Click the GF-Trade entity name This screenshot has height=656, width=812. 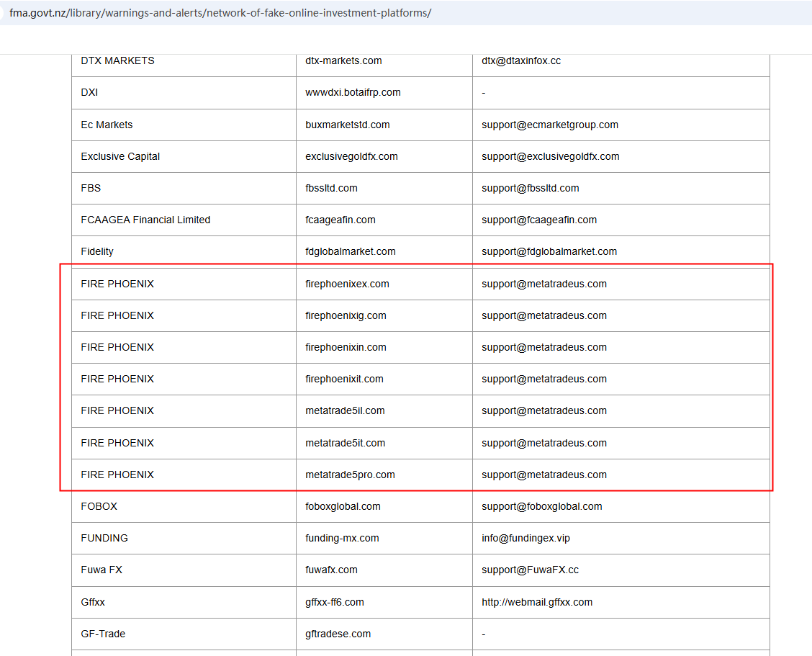103,634
